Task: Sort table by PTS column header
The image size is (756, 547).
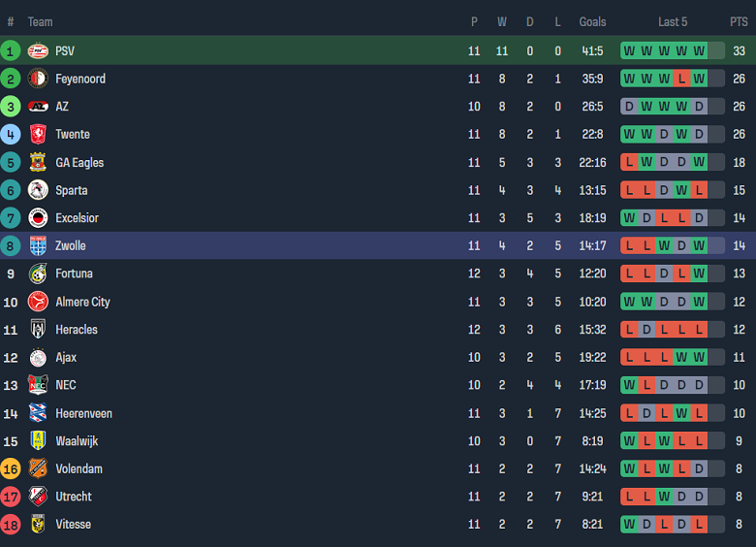Action: [x=739, y=21]
